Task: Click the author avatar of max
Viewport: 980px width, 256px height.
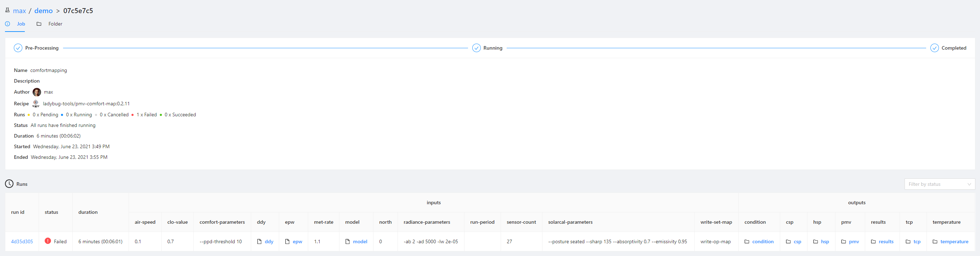Action: pos(37,92)
